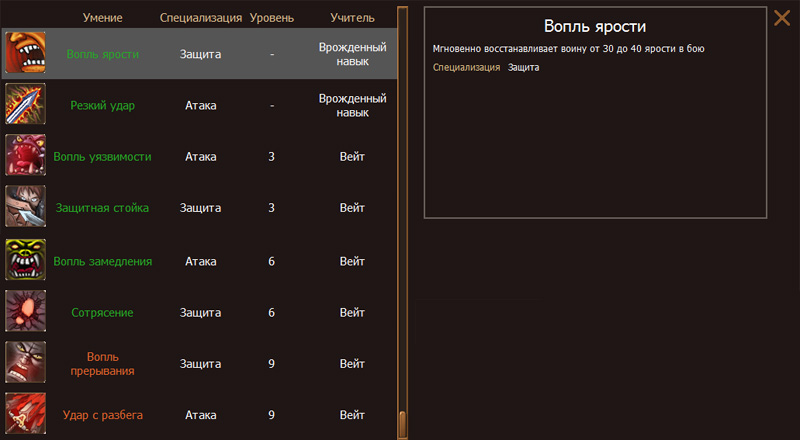Click teacher Вейт in Вопль замедления row

352,261
